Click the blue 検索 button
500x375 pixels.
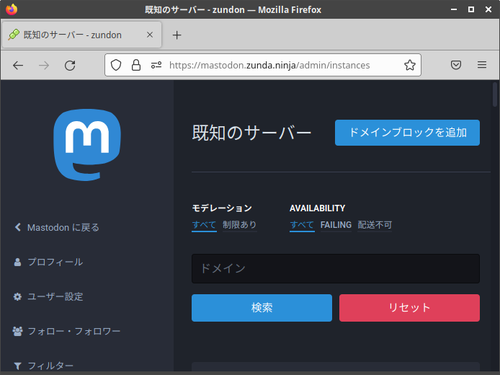[262, 308]
